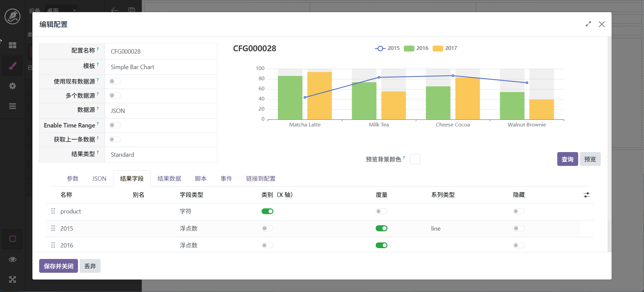Switch to the 结果数据 tab
644x292 pixels.
(169, 178)
